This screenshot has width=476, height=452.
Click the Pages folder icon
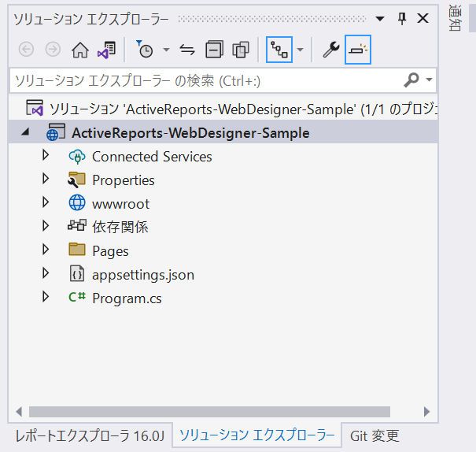tap(77, 249)
